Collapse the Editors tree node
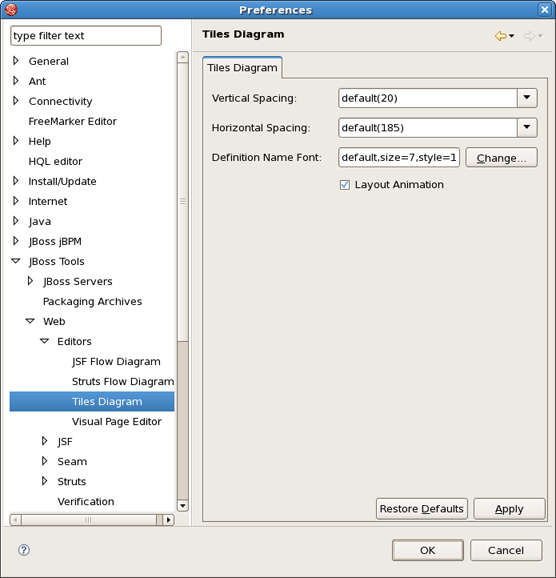The image size is (556, 578). coord(45,341)
